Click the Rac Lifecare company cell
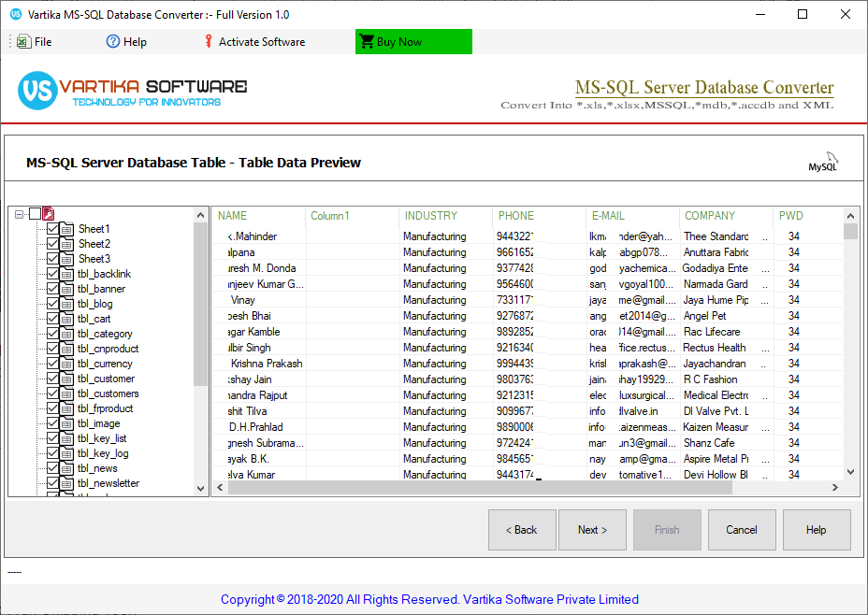Image resolution: width=868 pixels, height=615 pixels. point(726,332)
